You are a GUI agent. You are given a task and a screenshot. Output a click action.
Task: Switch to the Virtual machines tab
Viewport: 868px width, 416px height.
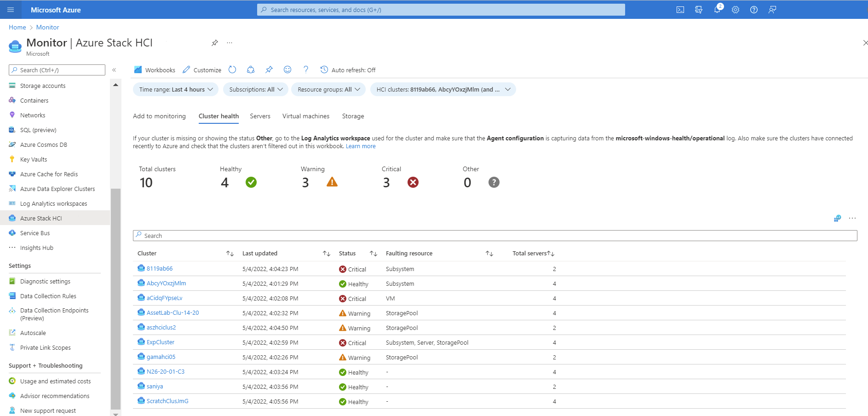coord(305,116)
